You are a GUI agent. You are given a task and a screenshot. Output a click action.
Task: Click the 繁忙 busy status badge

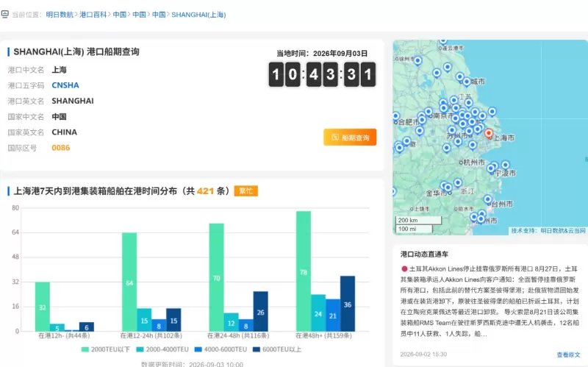tap(246, 191)
